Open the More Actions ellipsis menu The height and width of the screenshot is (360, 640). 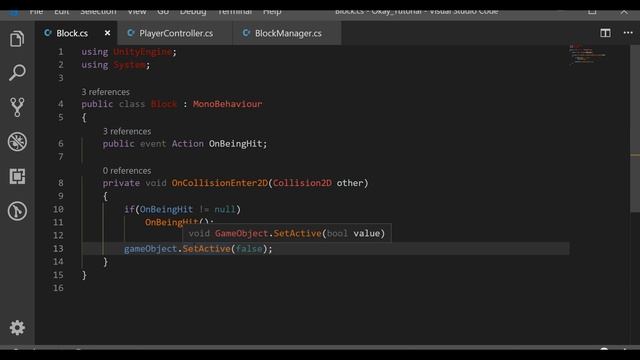click(x=628, y=33)
